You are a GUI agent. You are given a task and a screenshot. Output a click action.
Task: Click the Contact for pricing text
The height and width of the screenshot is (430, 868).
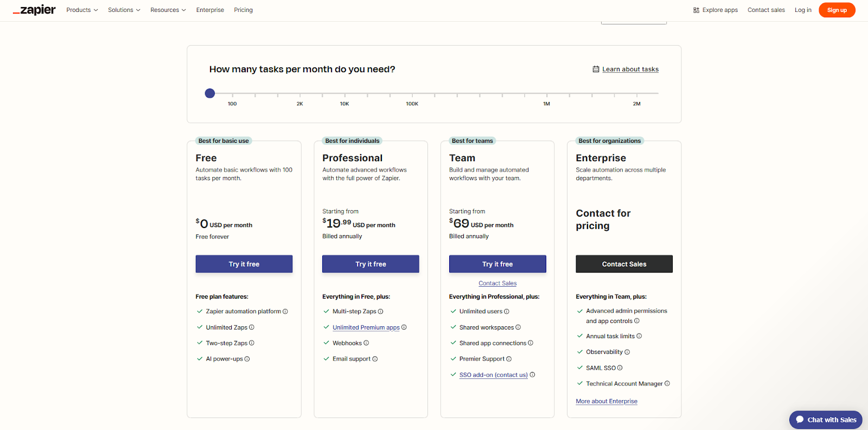point(603,219)
